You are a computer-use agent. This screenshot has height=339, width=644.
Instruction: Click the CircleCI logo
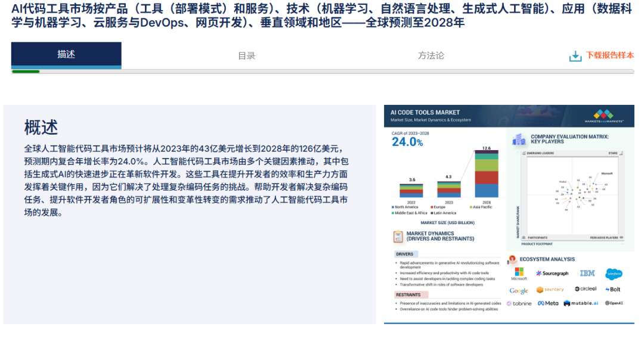point(586,289)
